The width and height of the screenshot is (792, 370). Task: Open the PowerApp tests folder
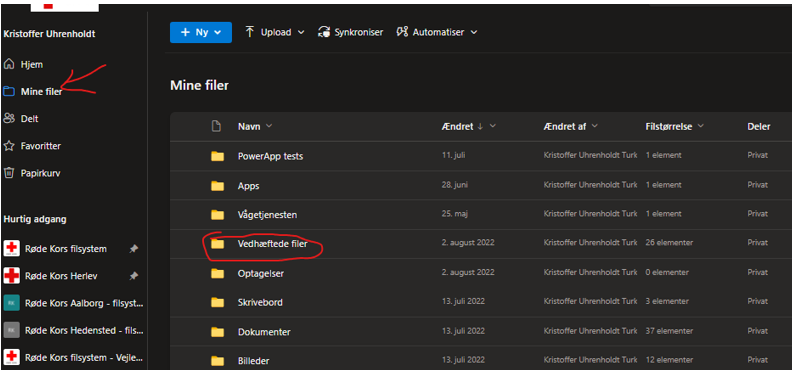coord(270,156)
